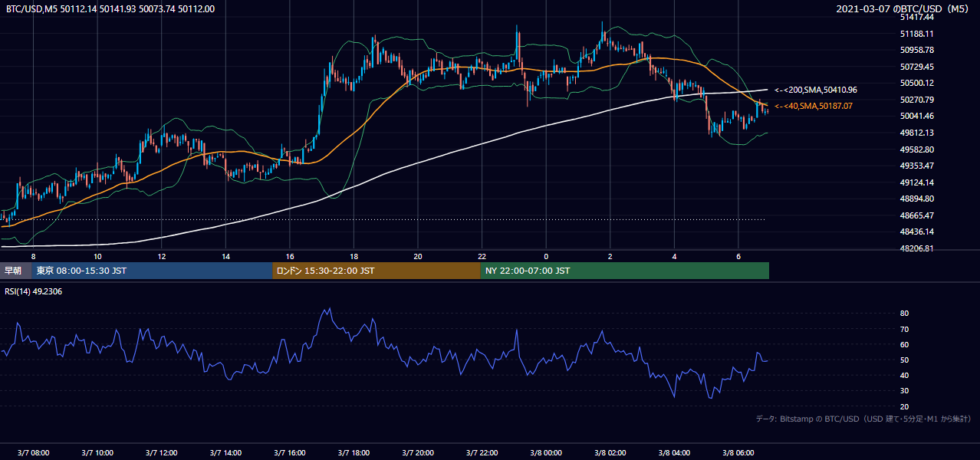Select the 早朝 session bar
The height and width of the screenshot is (460, 980).
point(16,271)
